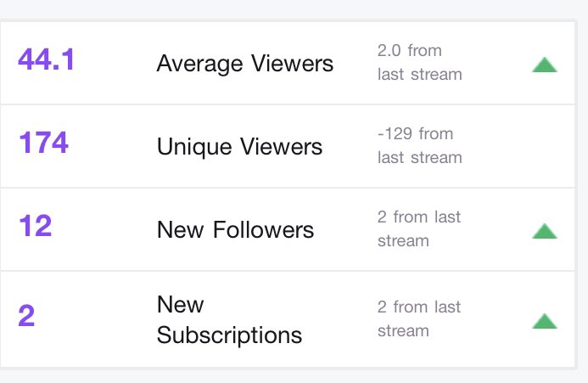Viewport: 588px width, 383px height.
Task: Select the Unique Viewers stats row
Action: tap(288, 146)
